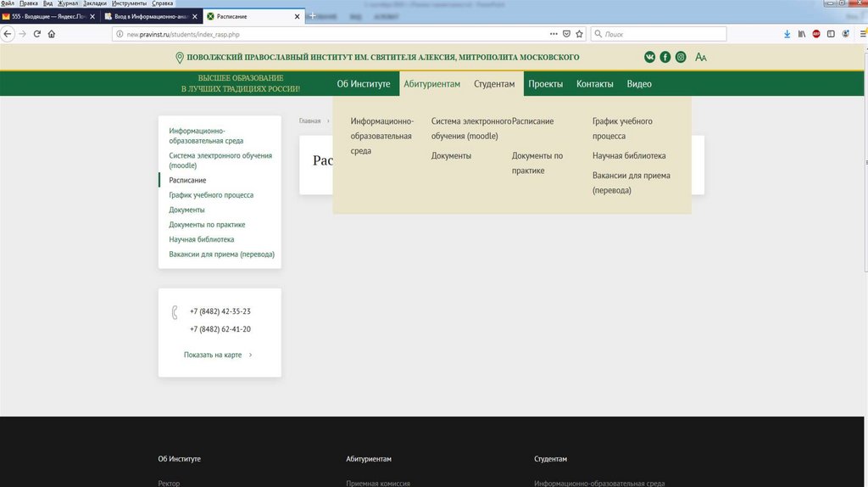Image resolution: width=868 pixels, height=487 pixels.
Task: Toggle the Aa accessibility font size icon
Action: pos(701,57)
